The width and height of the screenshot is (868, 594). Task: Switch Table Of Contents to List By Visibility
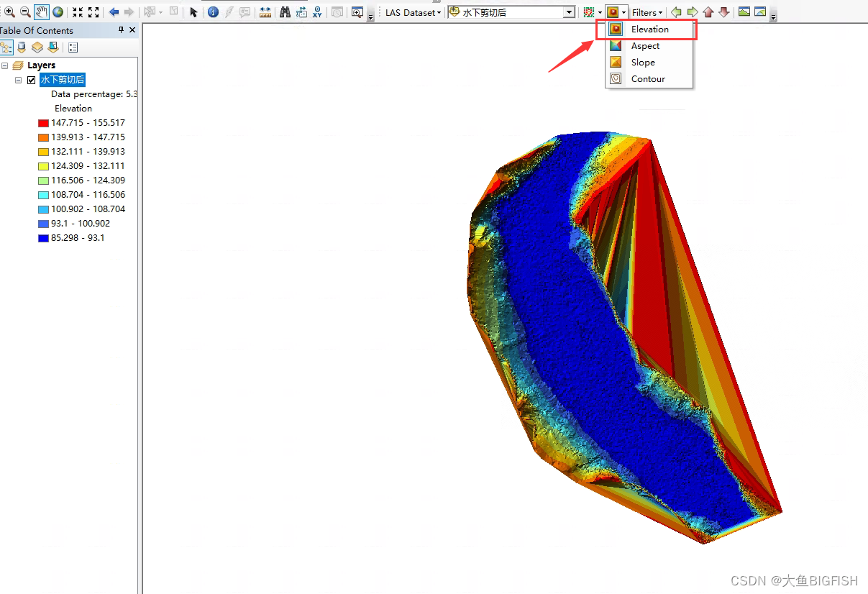pyautogui.click(x=37, y=47)
